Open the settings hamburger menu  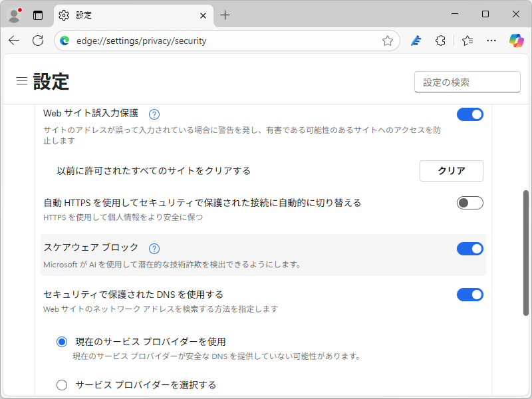(21, 81)
